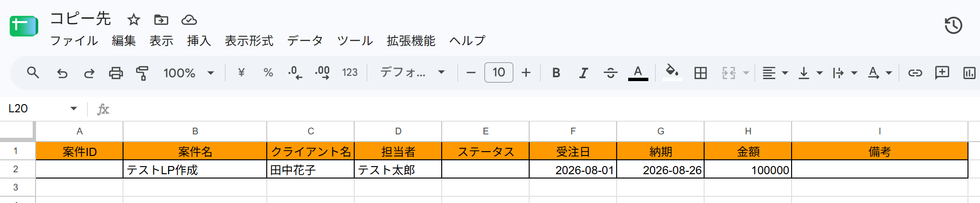The width and height of the screenshot is (980, 203).
Task: Open the 拡張機能 menu
Action: (x=411, y=41)
